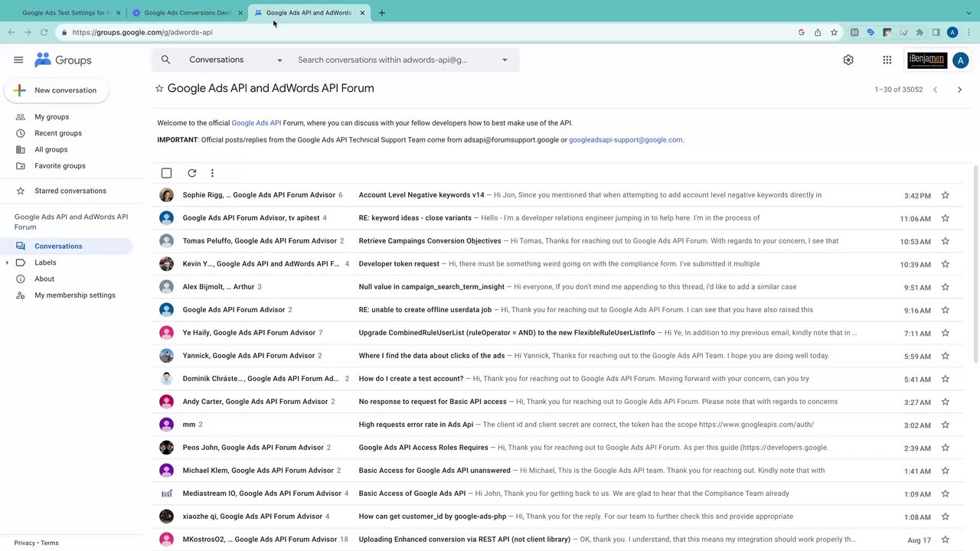Open Starred conversations in sidebar
This screenshot has width=980, height=551.
pos(70,191)
